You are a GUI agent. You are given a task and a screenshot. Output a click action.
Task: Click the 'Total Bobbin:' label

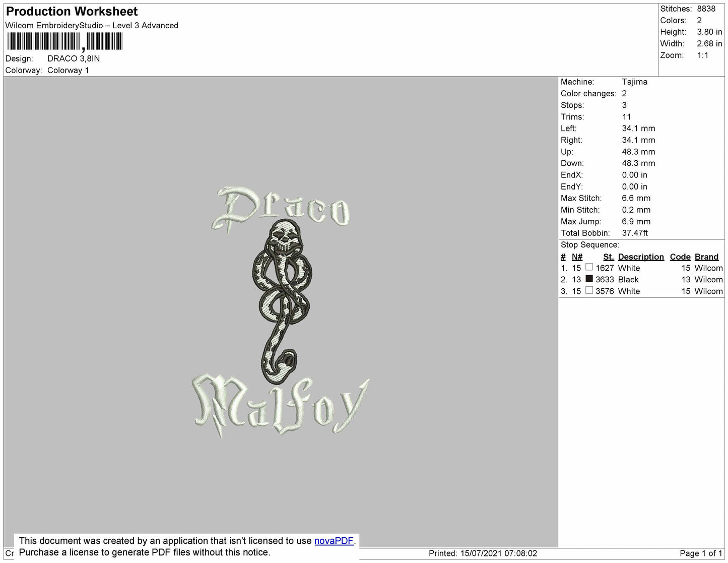[x=585, y=233]
